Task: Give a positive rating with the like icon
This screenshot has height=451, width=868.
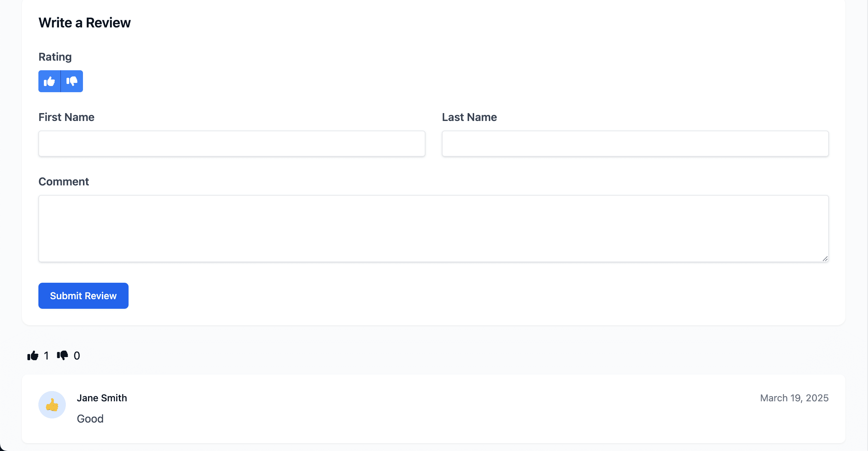Action: pos(49,81)
